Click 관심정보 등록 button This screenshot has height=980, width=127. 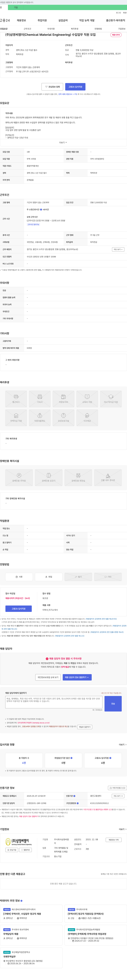(53, 87)
